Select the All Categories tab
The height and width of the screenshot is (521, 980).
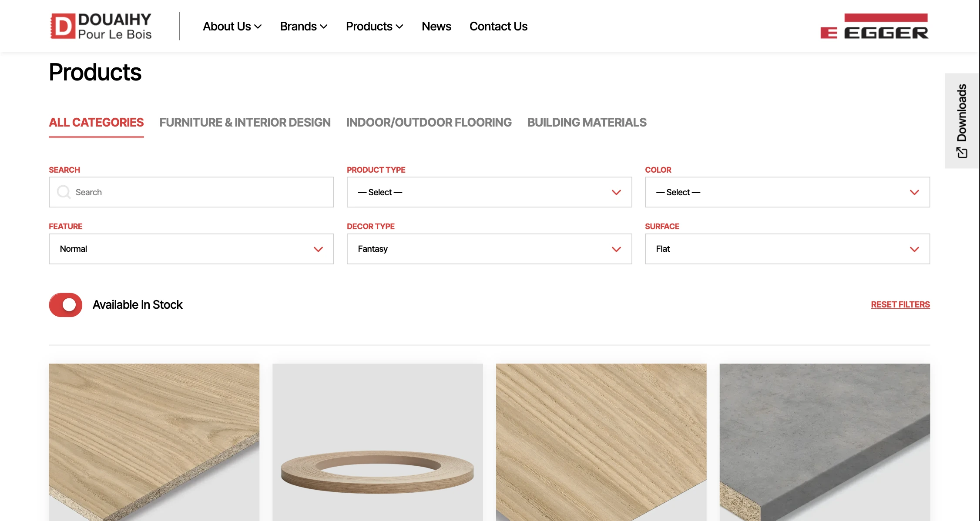click(96, 123)
